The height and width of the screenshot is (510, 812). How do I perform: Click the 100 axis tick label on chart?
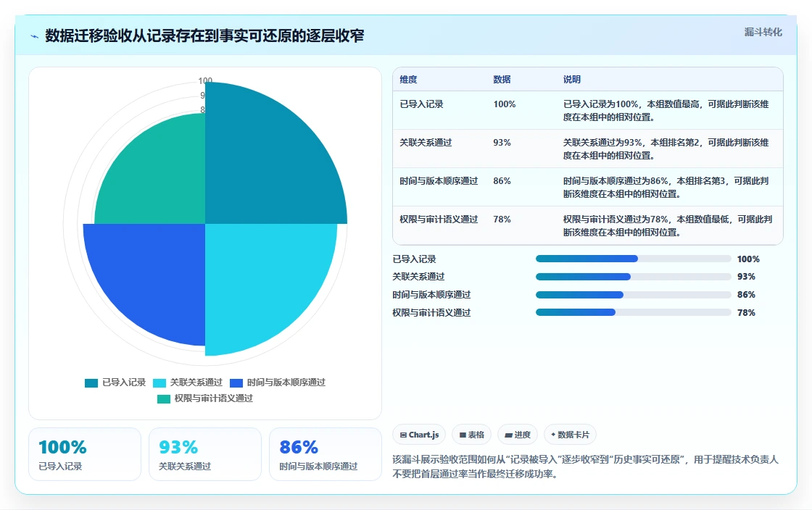[x=206, y=80]
